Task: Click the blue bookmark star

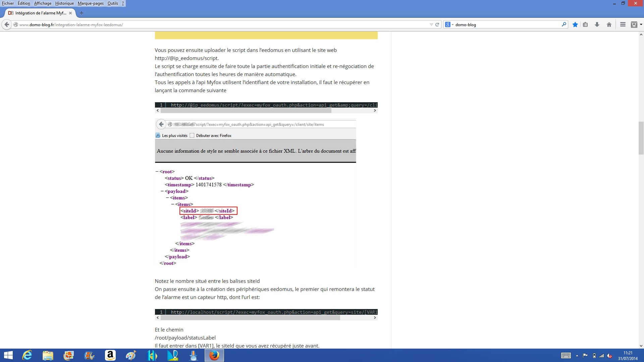Action: (x=575, y=24)
